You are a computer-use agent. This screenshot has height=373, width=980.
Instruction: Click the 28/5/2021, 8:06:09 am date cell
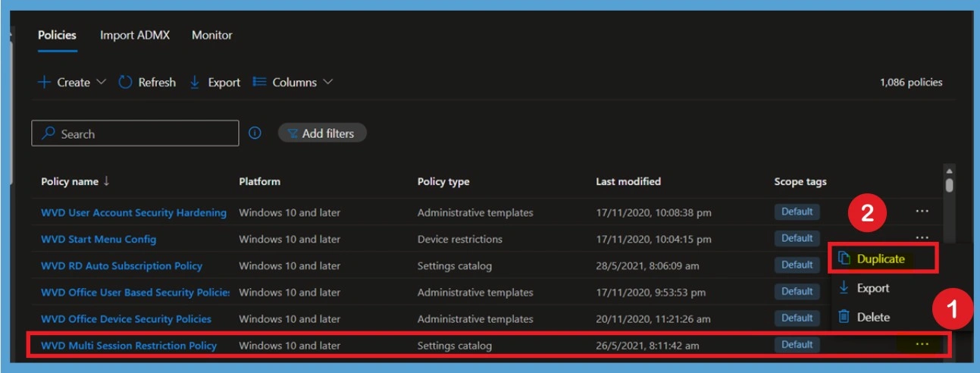pyautogui.click(x=647, y=265)
